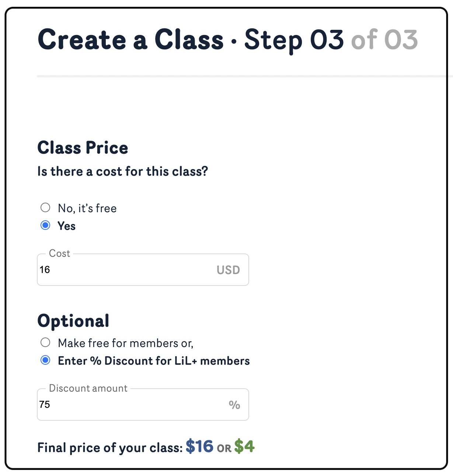Click the "OR" text between the prices
Image resolution: width=453 pixels, height=476 pixels.
click(224, 448)
